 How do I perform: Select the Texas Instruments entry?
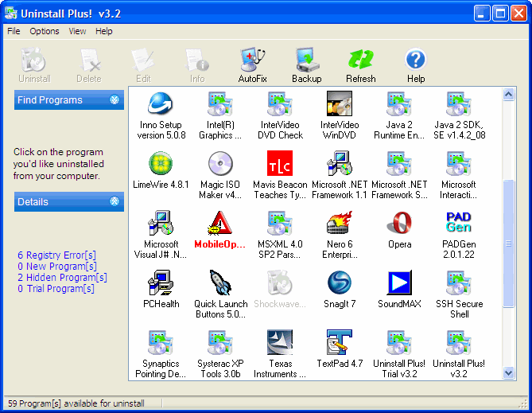point(280,354)
